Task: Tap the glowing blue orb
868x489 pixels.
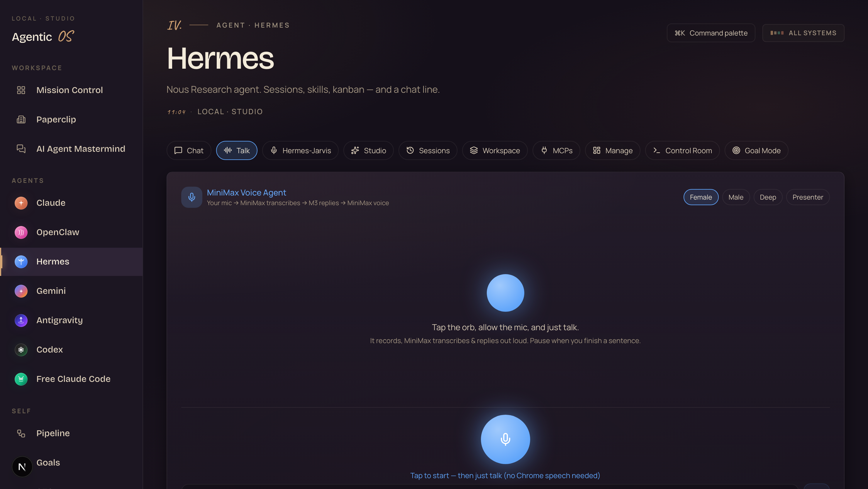Action: pos(506,293)
